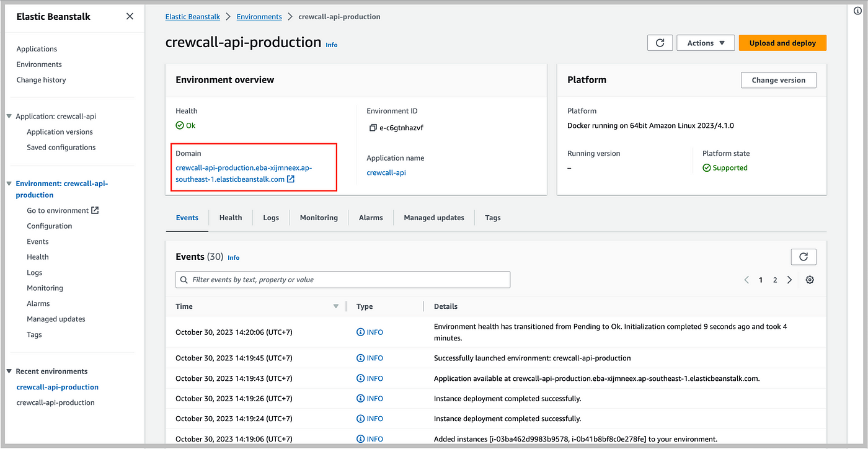Open Alarms in sidebar
The width and height of the screenshot is (868, 449).
pos(38,304)
